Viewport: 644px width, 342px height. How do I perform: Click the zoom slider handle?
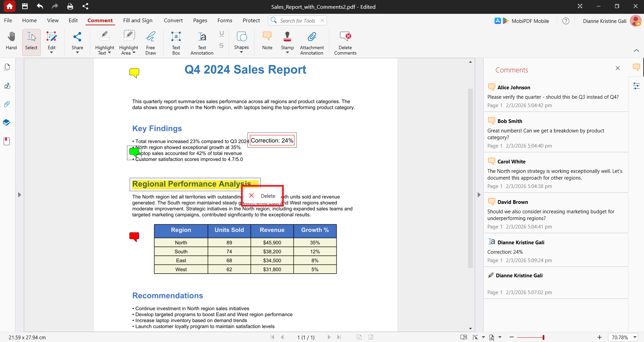click(543, 337)
